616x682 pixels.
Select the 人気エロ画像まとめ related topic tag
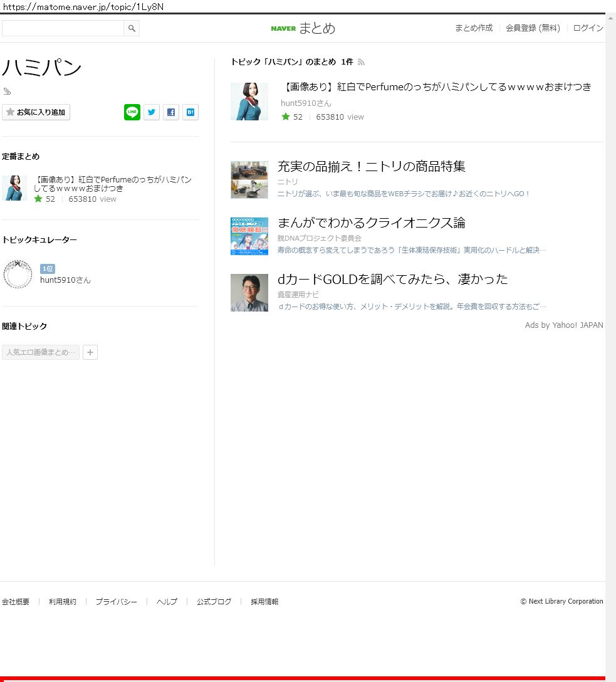pyautogui.click(x=41, y=352)
